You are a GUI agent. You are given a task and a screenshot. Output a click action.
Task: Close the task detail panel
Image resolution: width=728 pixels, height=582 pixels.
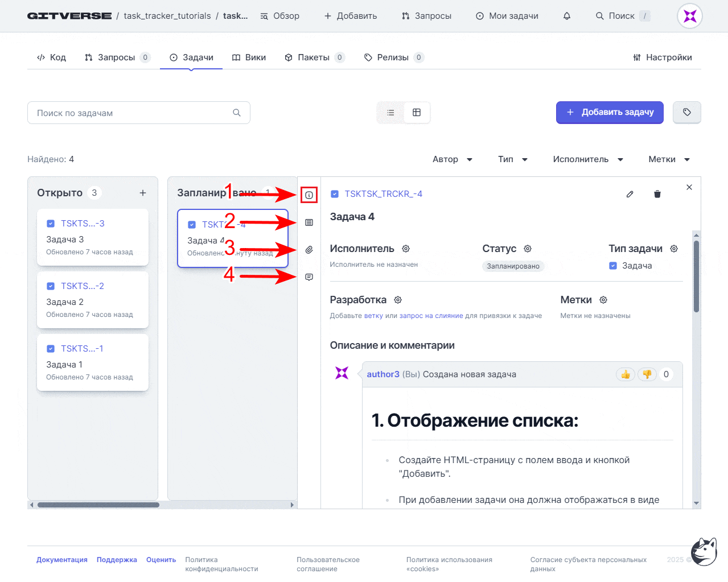[689, 187]
